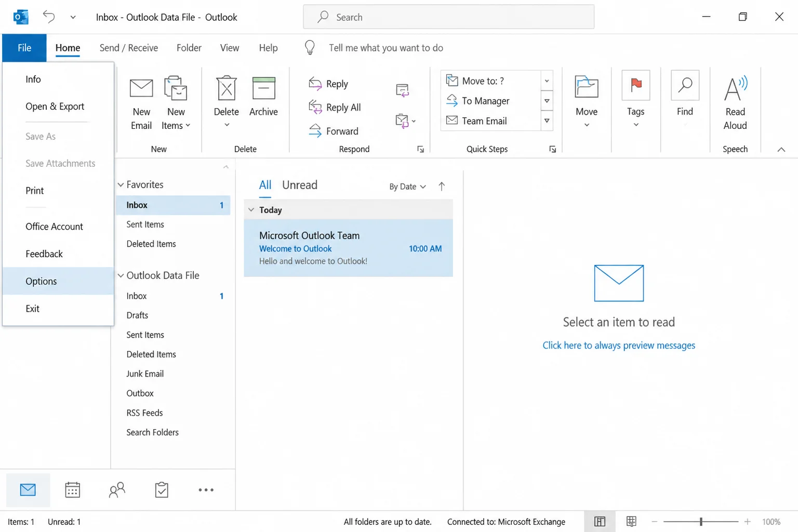Choose Open & Export menu entry
798x532 pixels.
[58, 106]
